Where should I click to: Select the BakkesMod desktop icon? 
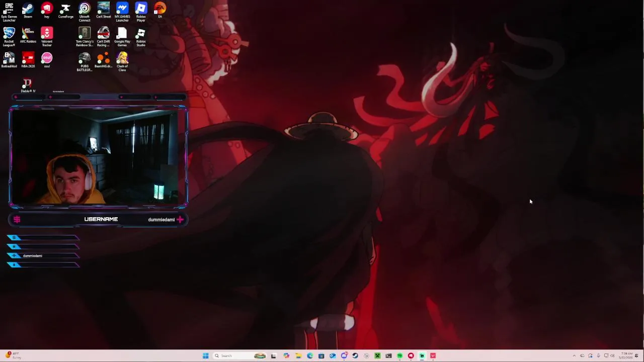[9, 60]
